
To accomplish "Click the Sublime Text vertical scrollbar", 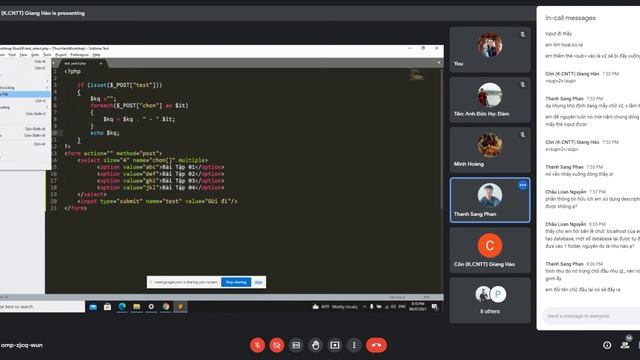I will click(442, 139).
